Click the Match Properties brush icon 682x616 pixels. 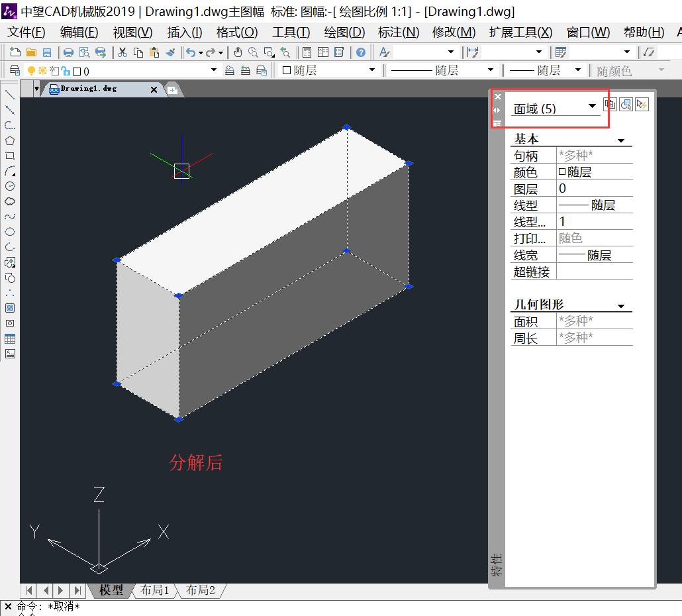click(x=170, y=52)
